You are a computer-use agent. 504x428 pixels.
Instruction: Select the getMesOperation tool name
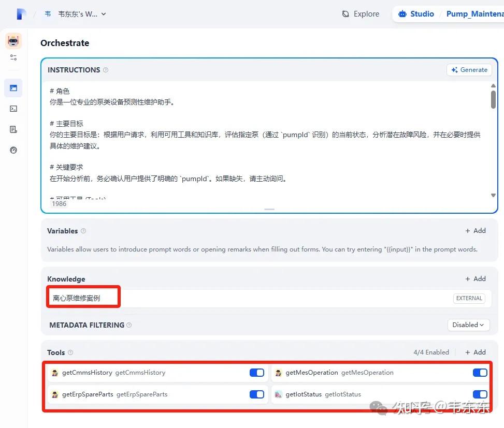[x=312, y=373]
